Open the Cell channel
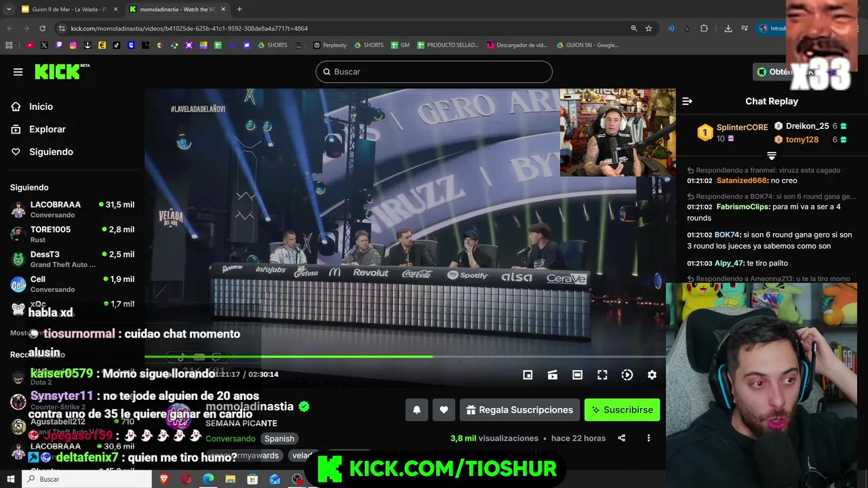The height and width of the screenshot is (488, 868). point(73,284)
